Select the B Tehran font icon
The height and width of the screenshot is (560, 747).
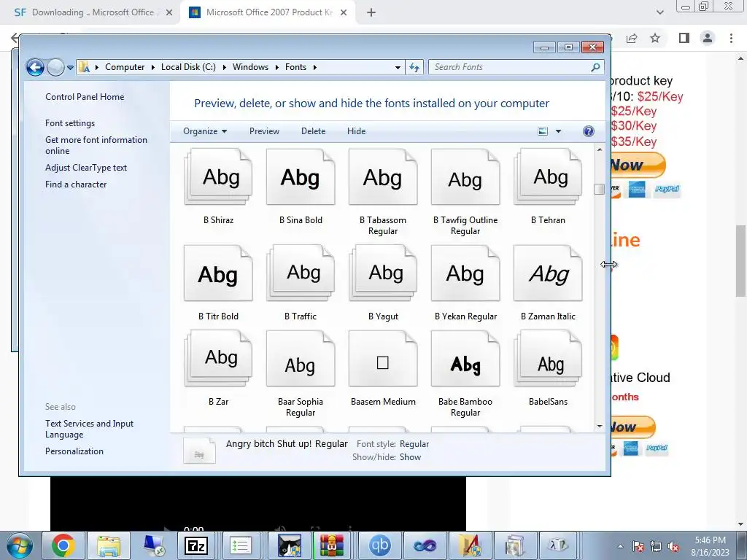pyautogui.click(x=548, y=176)
